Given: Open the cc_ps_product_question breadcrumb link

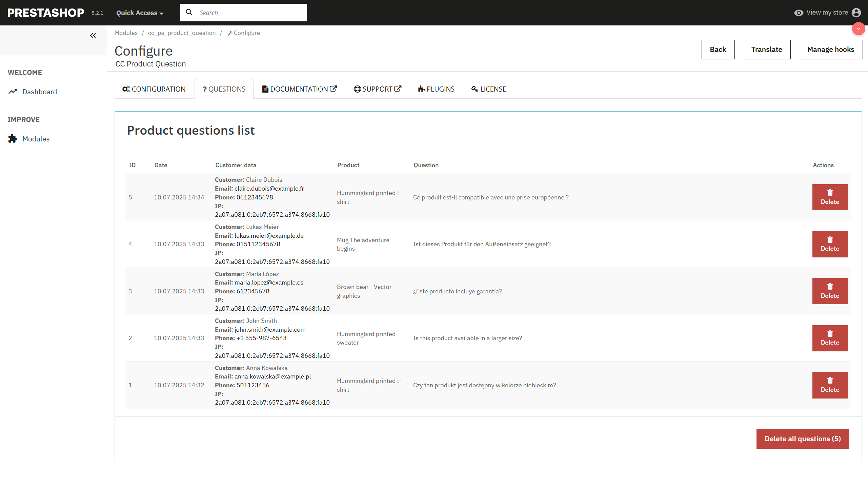Looking at the screenshot, I should [x=182, y=33].
